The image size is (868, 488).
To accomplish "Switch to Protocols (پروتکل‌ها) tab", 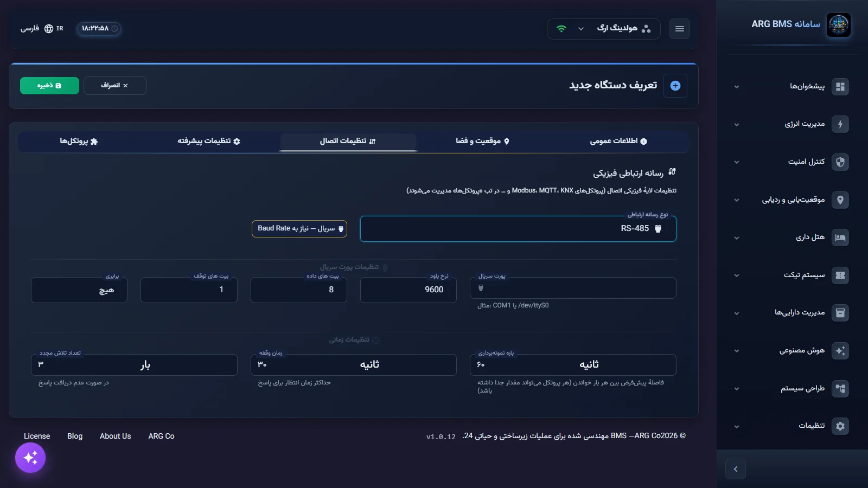I will click(x=79, y=141).
